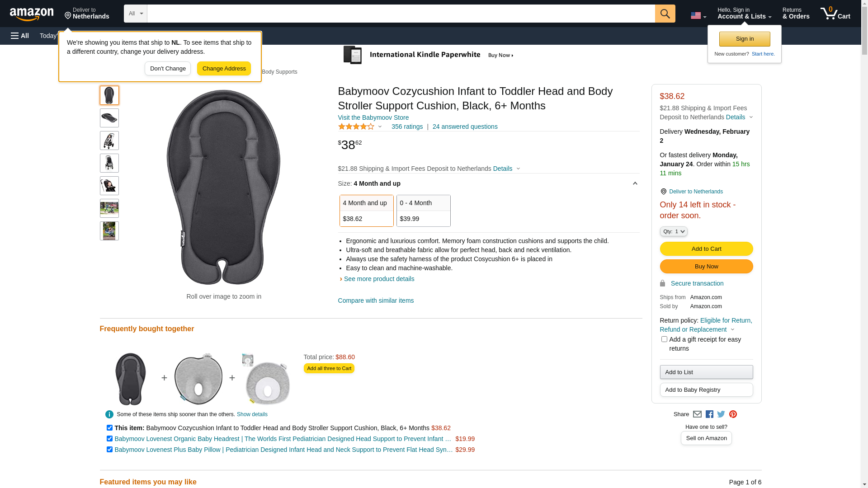This screenshot has width=868, height=488.
Task: Open the All search category dropdown
Action: pyautogui.click(x=136, y=14)
